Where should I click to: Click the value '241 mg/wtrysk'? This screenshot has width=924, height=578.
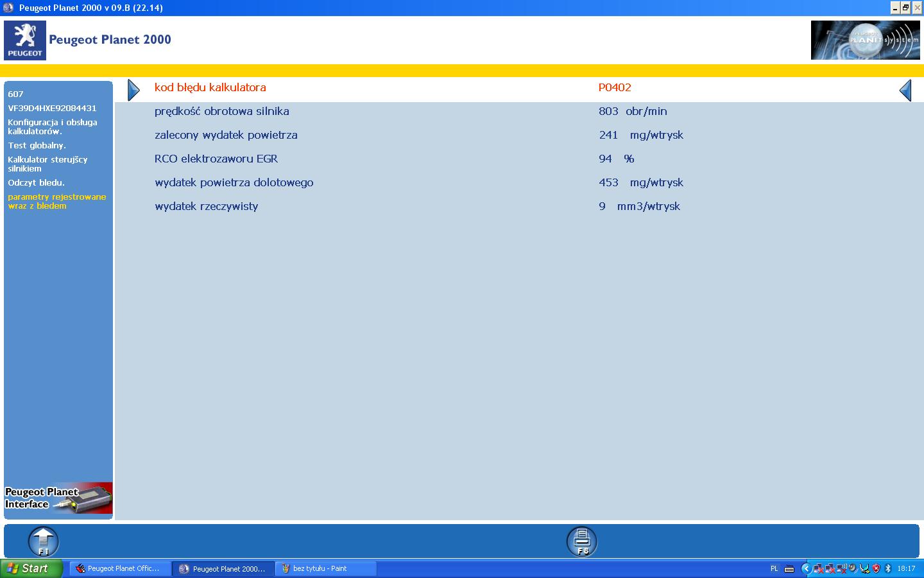[641, 135]
